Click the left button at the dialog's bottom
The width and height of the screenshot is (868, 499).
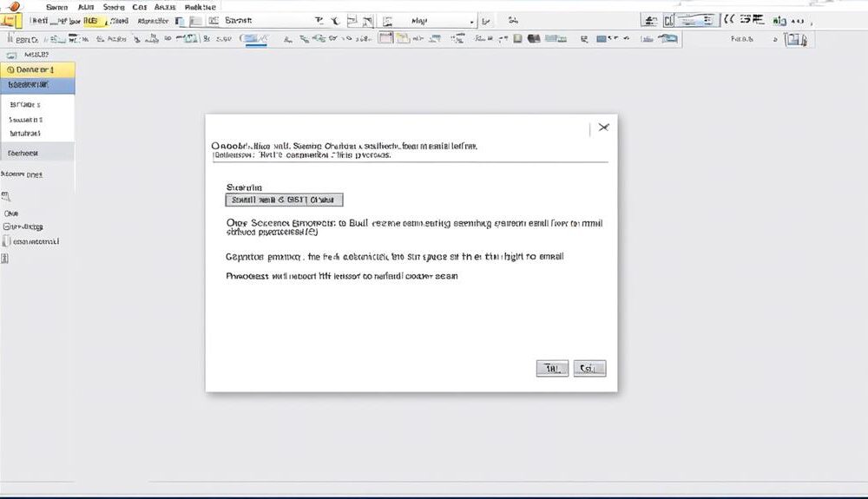(x=552, y=368)
